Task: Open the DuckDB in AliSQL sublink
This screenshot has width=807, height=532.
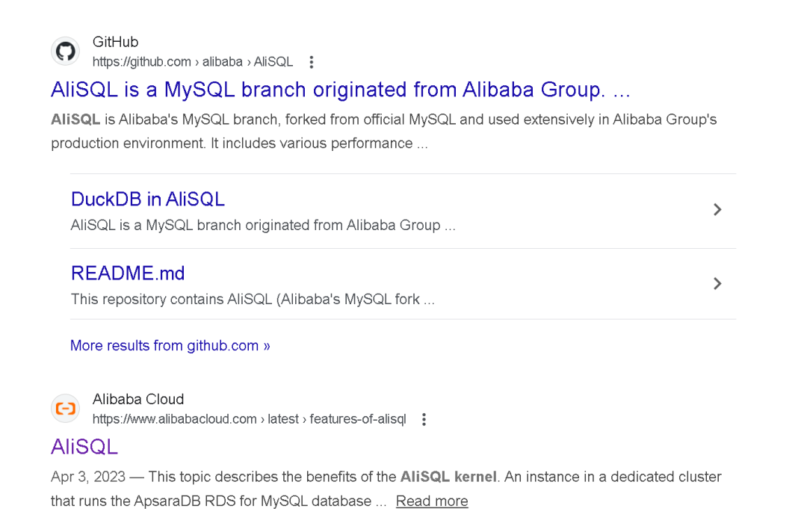Action: pyautogui.click(x=148, y=199)
